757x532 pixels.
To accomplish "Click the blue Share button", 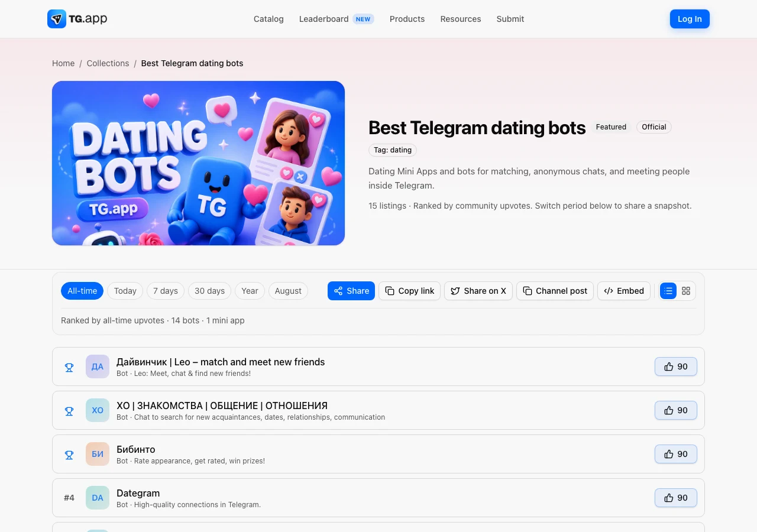I will pos(351,291).
